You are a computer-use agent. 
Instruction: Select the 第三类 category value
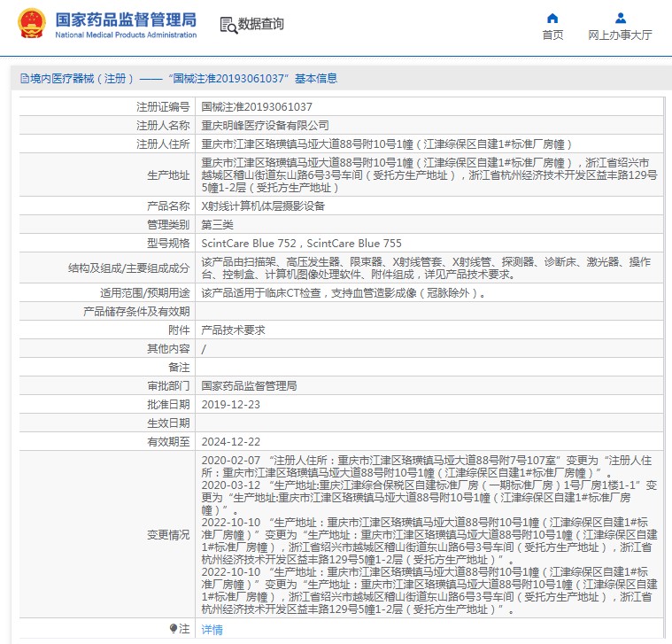click(x=217, y=225)
